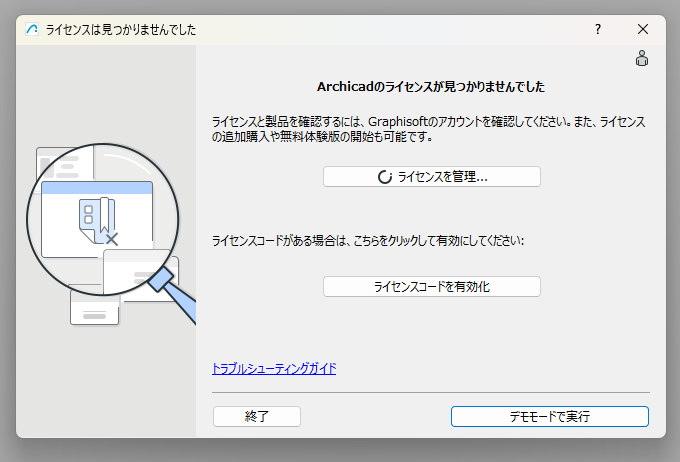680x462 pixels.
Task: Click the ライセンスを管理... button
Action: 432,177
